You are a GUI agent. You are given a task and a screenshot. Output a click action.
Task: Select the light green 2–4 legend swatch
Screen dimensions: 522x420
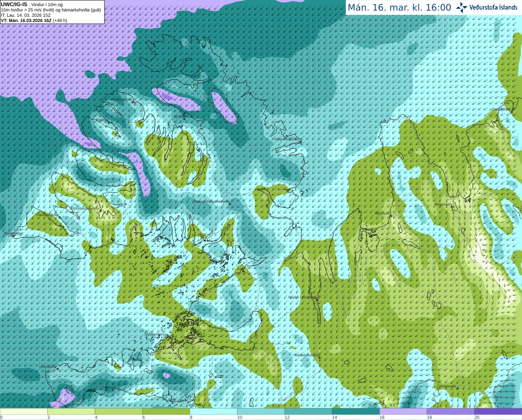click(71, 411)
